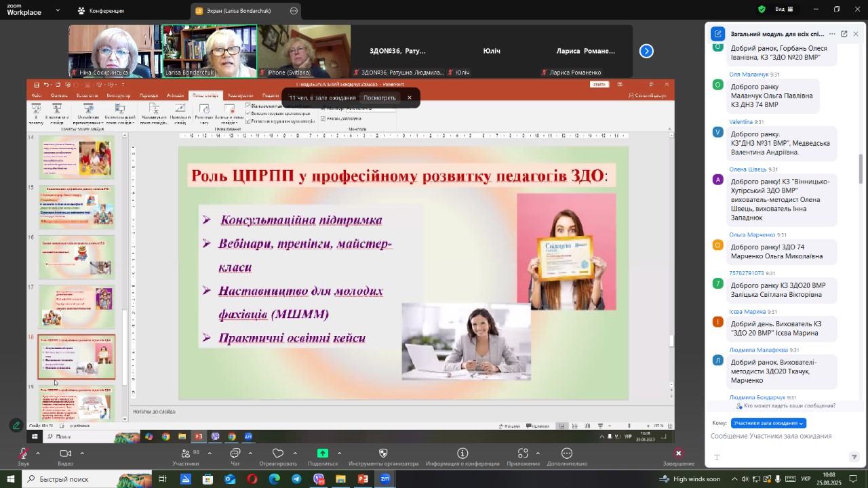Open Отреагировать reactions heart icon
The image size is (868, 488).
click(278, 453)
